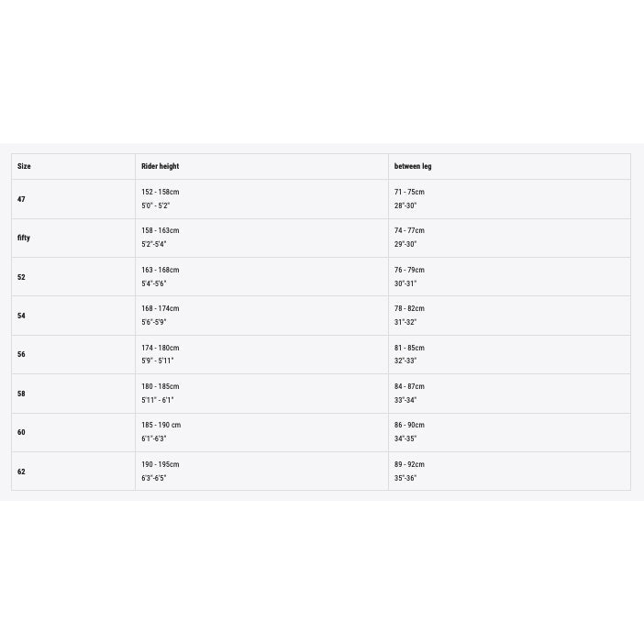Select the size 60 row label
The width and height of the screenshot is (644, 644).
point(21,432)
